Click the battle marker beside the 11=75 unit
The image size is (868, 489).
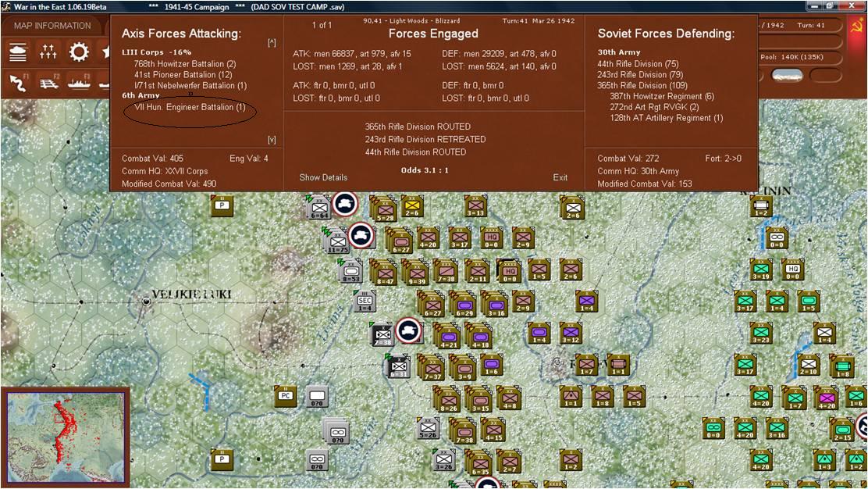click(361, 235)
